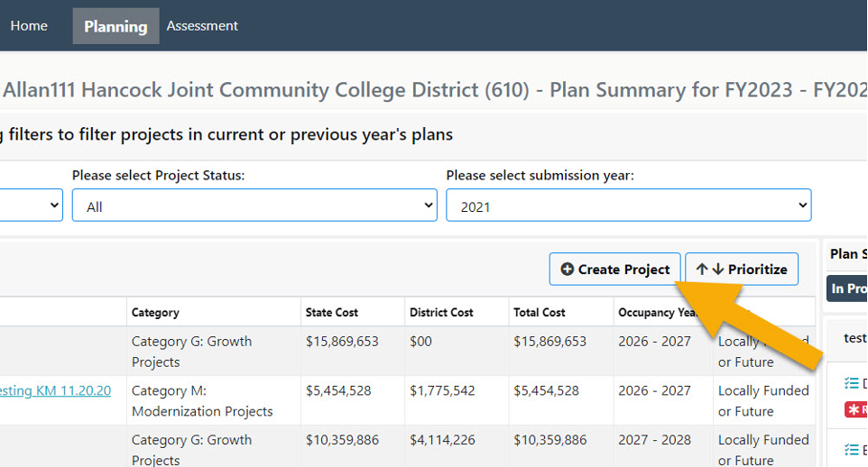Go to the Assessment menu item
Viewport: 868px width, 467px height.
coord(202,26)
